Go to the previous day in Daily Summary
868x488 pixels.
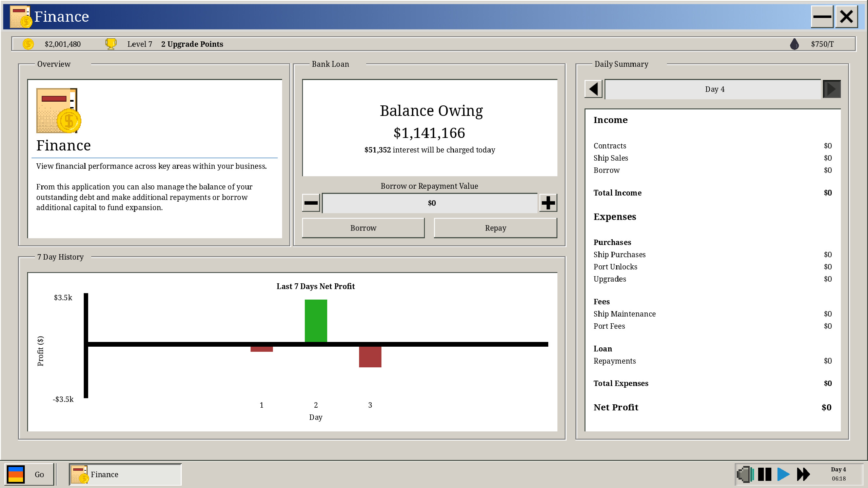[593, 89]
